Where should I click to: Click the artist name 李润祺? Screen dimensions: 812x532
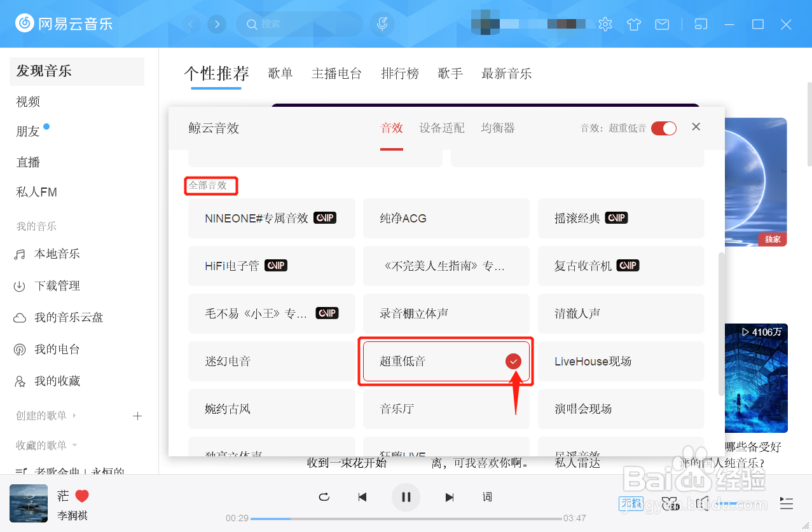[x=72, y=515]
